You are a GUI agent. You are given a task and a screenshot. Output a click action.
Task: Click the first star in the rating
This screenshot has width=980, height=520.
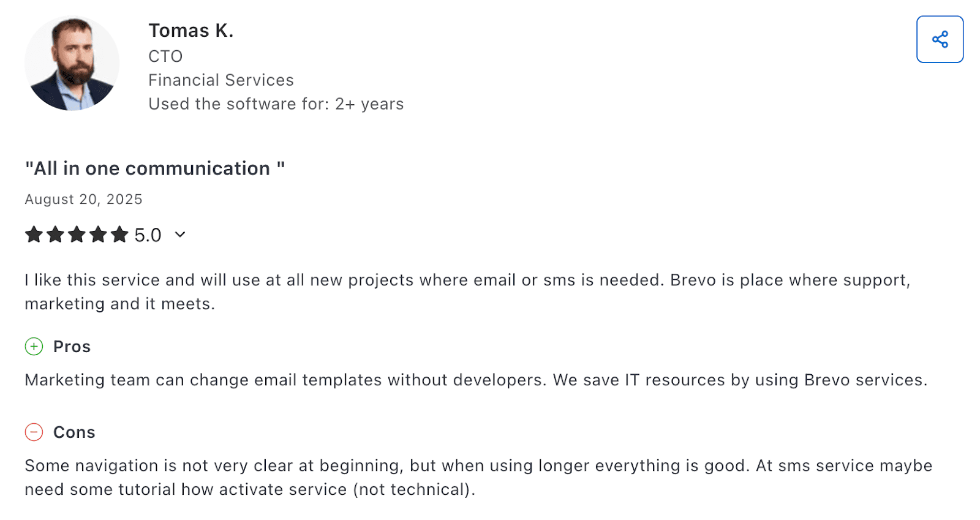click(34, 235)
